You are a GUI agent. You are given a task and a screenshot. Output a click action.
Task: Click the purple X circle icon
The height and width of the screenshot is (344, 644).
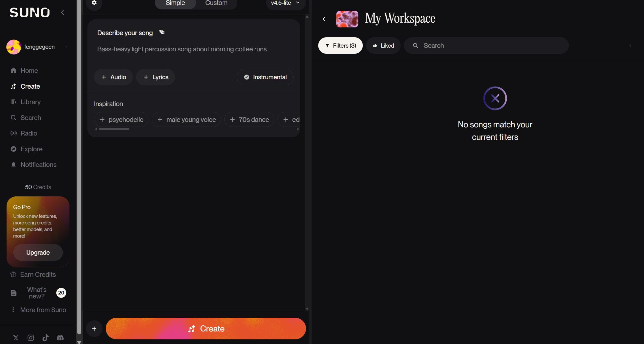pyautogui.click(x=495, y=98)
